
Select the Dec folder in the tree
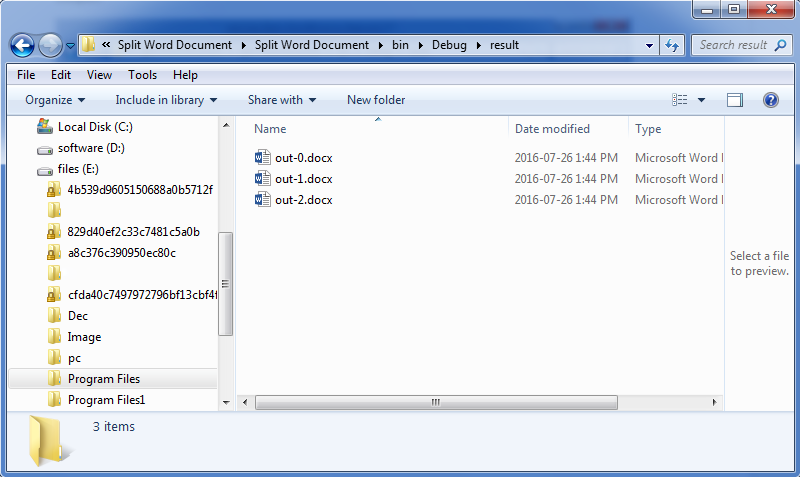(x=78, y=316)
